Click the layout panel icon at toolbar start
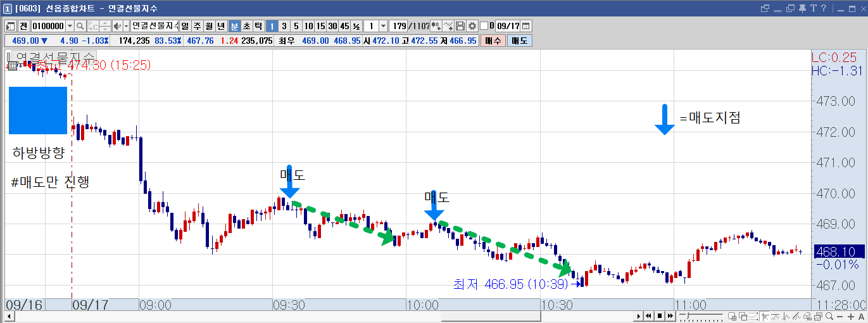This screenshot has width=868, height=323. tap(10, 26)
